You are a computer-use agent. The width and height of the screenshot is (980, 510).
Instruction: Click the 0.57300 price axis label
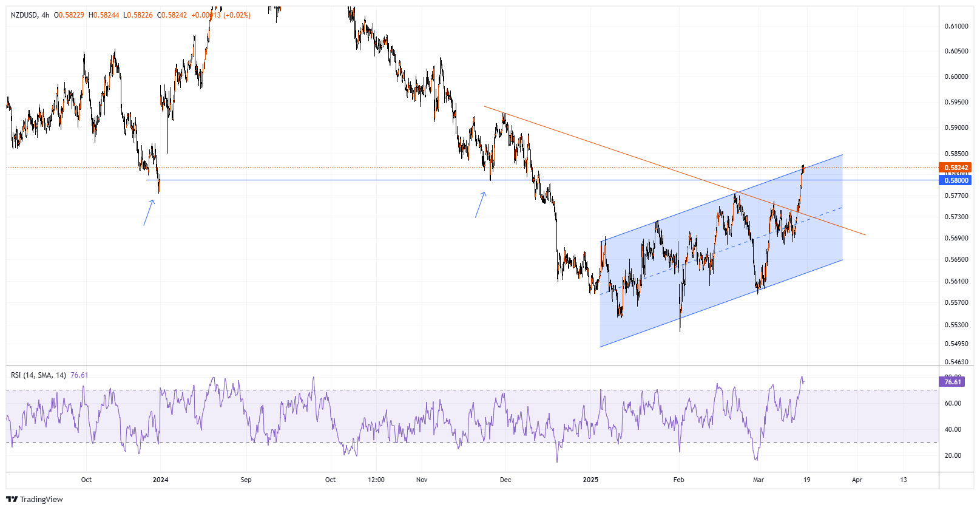point(956,217)
